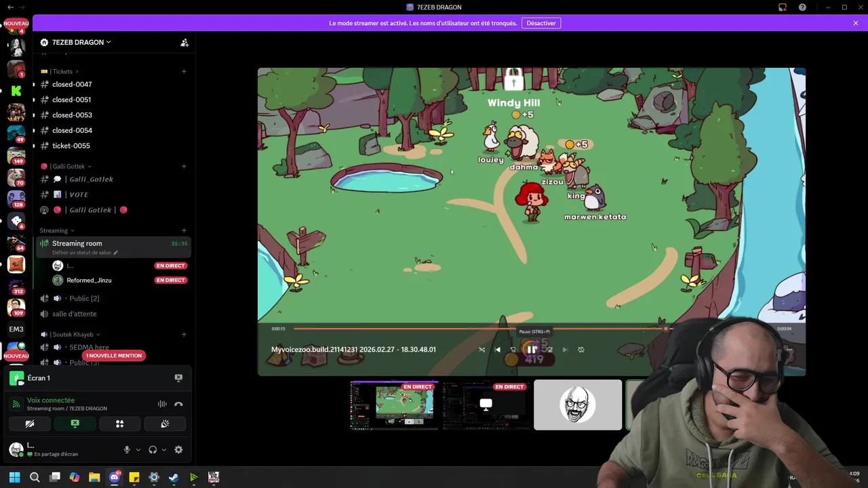The width and height of the screenshot is (868, 488).
Task: Click Reformed_Jinzu's EN DIRECT badge
Action: (170, 280)
